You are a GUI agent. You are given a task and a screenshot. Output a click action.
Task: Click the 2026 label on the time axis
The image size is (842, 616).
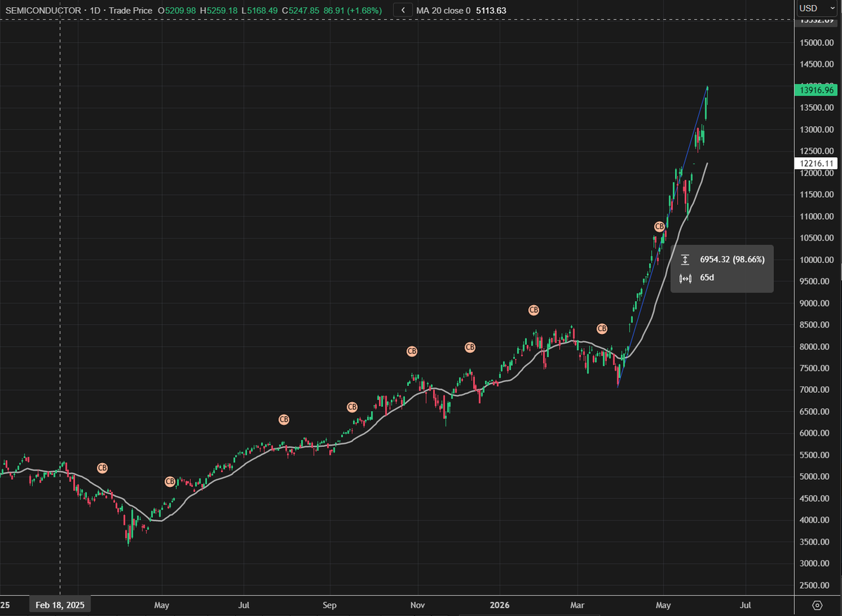(500, 604)
